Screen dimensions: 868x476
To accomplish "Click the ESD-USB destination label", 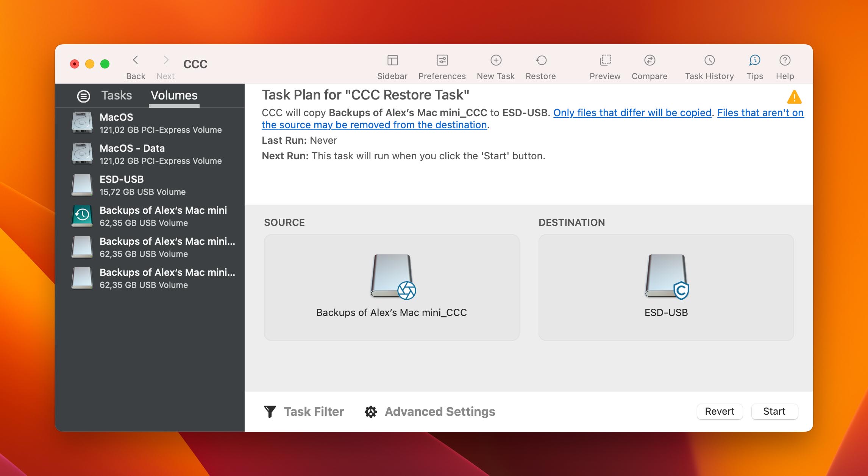I will point(666,313).
